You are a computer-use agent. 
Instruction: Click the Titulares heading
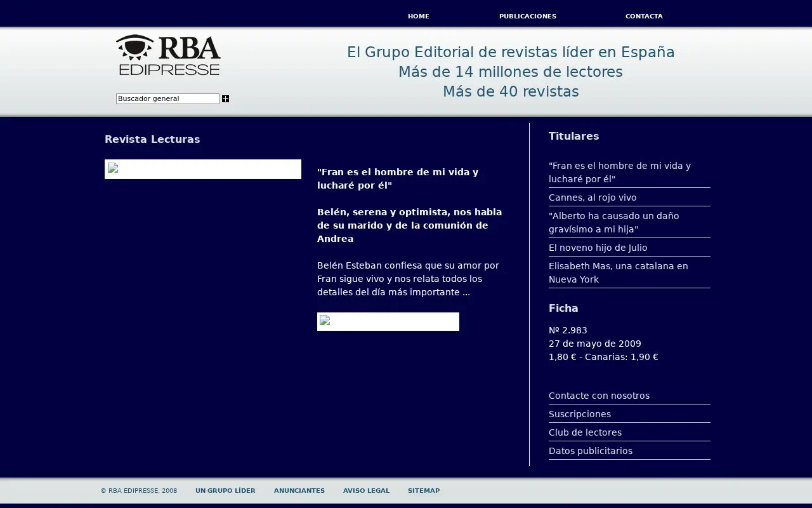(x=574, y=136)
